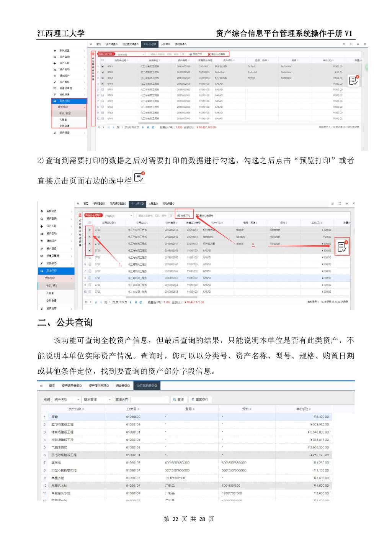Click the selected-items list icon in middle screenshot

pyautogui.click(x=342, y=246)
